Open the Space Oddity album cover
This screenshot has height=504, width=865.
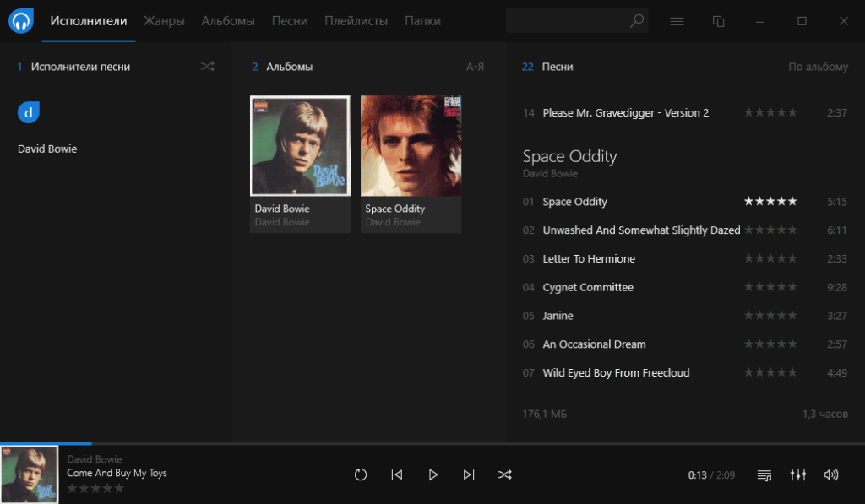[x=411, y=144]
